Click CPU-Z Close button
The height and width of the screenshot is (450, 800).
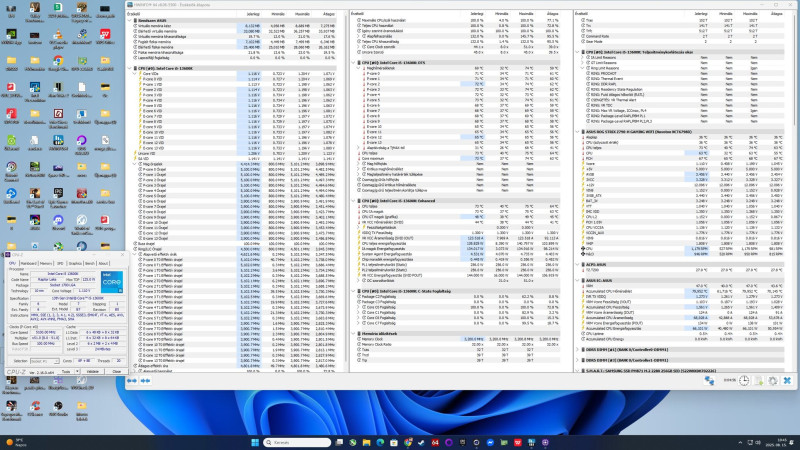[x=116, y=371]
